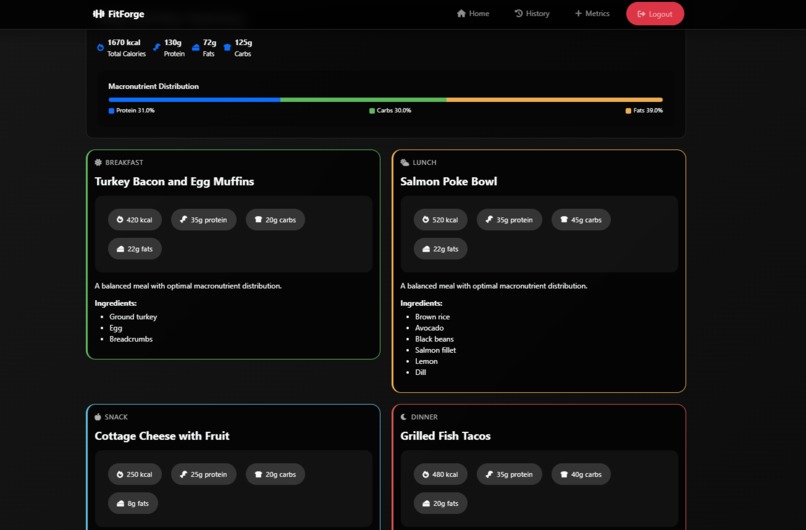Click the Protein 31.0% legend label
806x530 pixels.
[135, 111]
